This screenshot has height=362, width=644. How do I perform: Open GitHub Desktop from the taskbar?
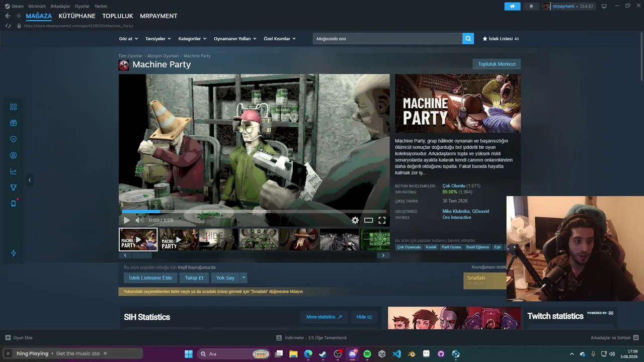pos(441,354)
